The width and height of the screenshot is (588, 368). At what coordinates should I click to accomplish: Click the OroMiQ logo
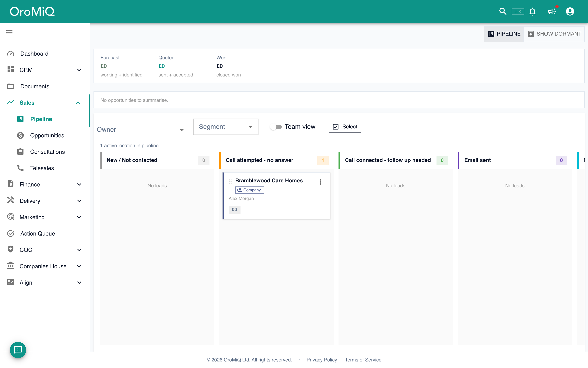coord(32,11)
